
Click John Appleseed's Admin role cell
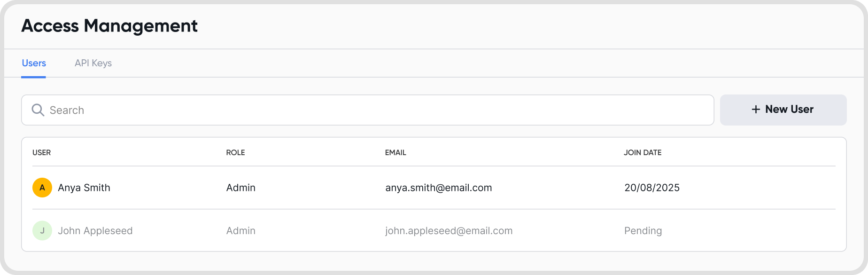click(x=240, y=231)
